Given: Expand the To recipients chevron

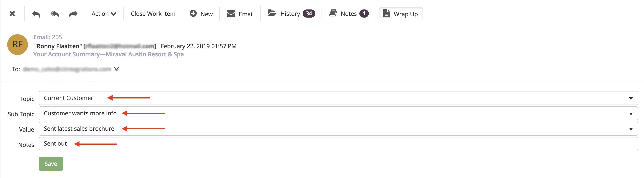Looking at the screenshot, I should point(116,69).
